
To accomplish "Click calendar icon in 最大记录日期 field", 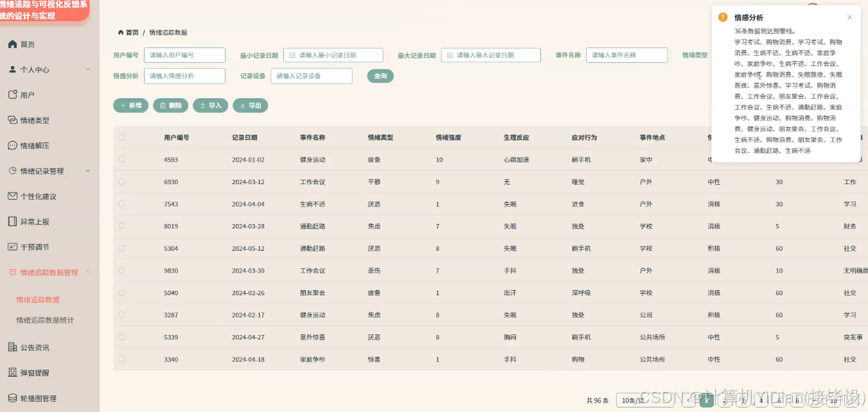I will coord(450,55).
